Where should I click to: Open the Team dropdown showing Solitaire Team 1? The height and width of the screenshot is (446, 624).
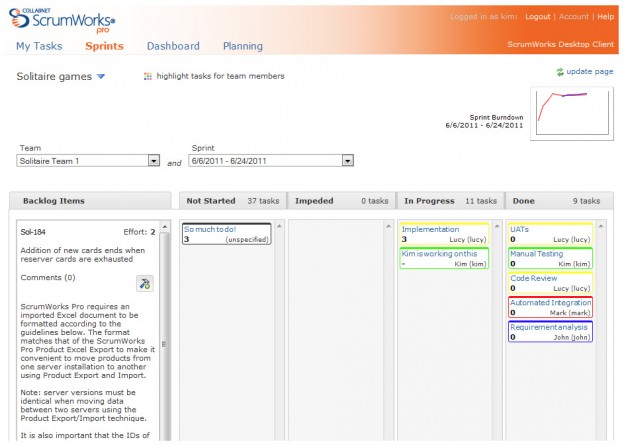pos(89,160)
